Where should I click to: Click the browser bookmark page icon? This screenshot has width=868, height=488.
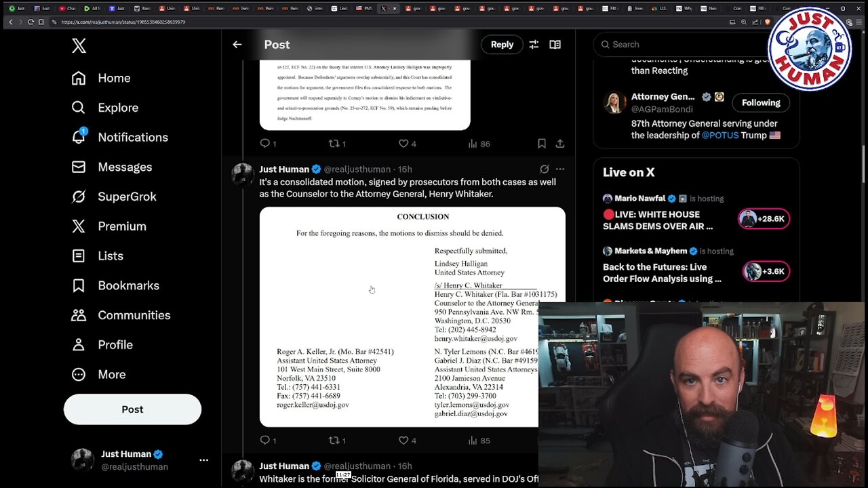pyautogui.click(x=41, y=22)
